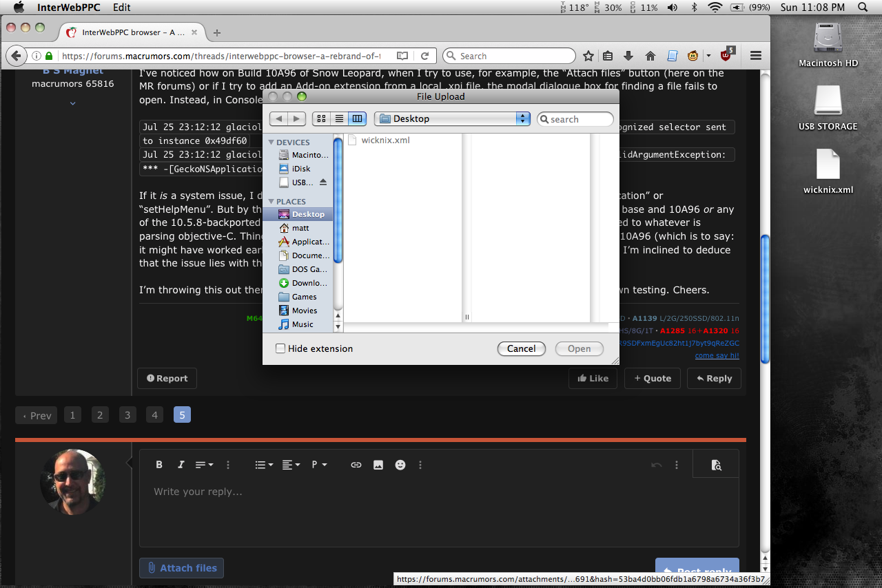Click Reply on the forum post

point(714,378)
